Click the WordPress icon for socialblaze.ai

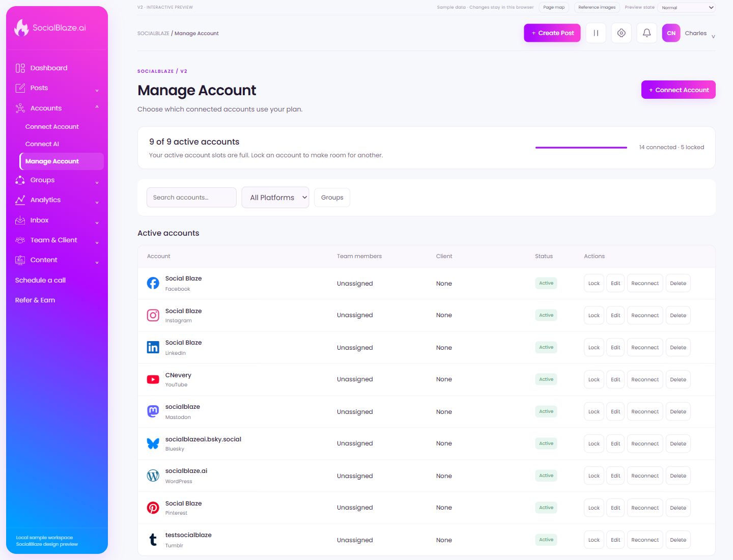153,475
